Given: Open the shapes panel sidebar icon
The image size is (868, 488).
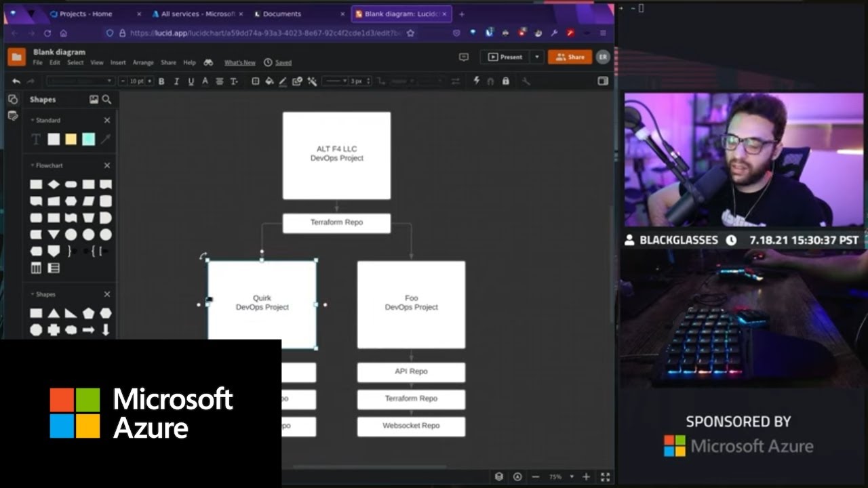Looking at the screenshot, I should point(13,99).
